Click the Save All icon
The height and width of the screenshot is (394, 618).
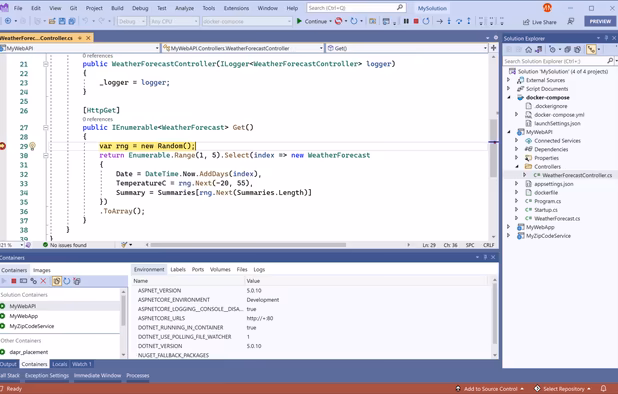pyautogui.click(x=72, y=21)
